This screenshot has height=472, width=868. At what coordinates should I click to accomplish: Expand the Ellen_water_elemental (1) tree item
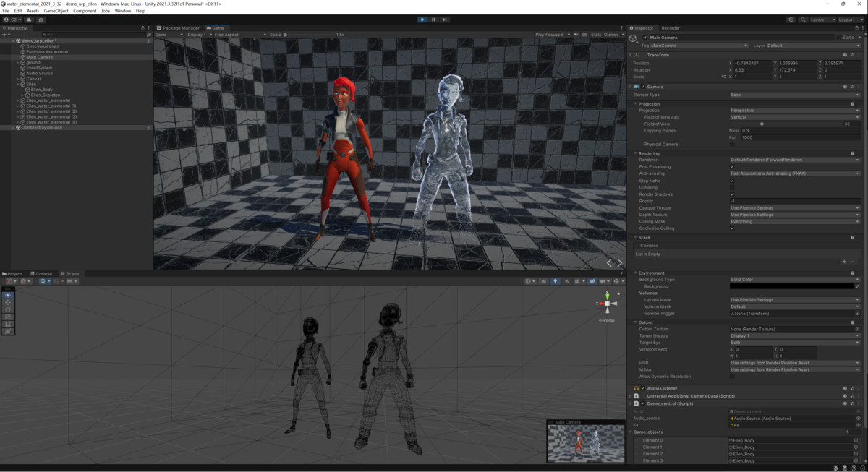(x=17, y=106)
